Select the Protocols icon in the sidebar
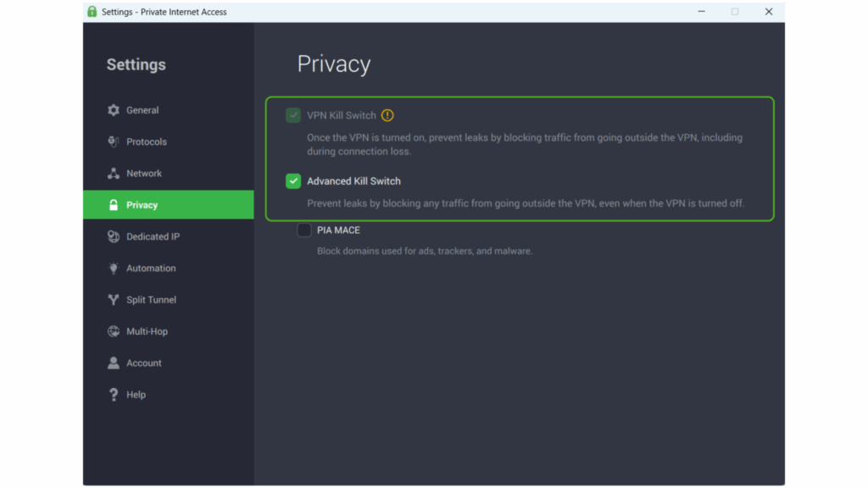 (x=114, y=141)
